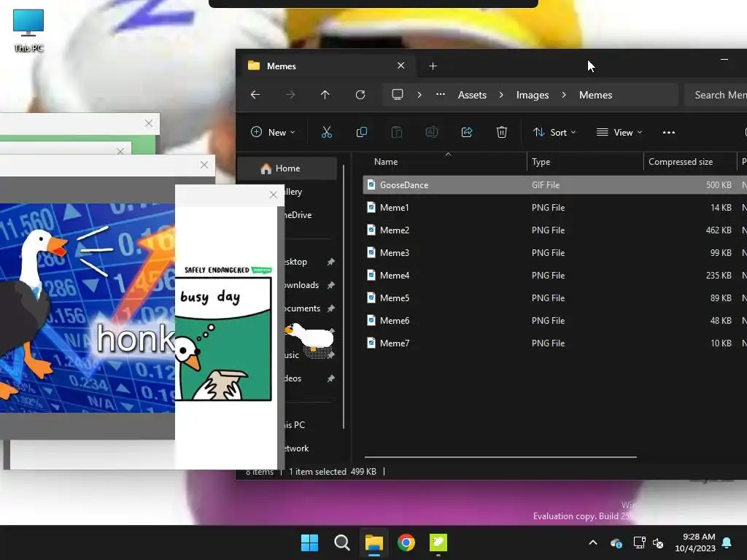Click the green goose app taskbar icon
Viewport: 747px width, 560px height.
point(438,542)
